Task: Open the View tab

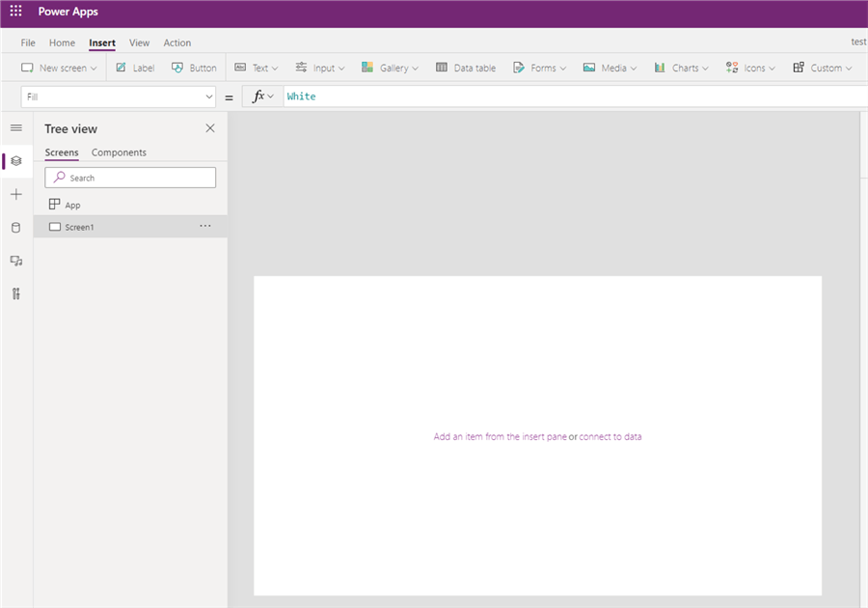Action: 139,42
